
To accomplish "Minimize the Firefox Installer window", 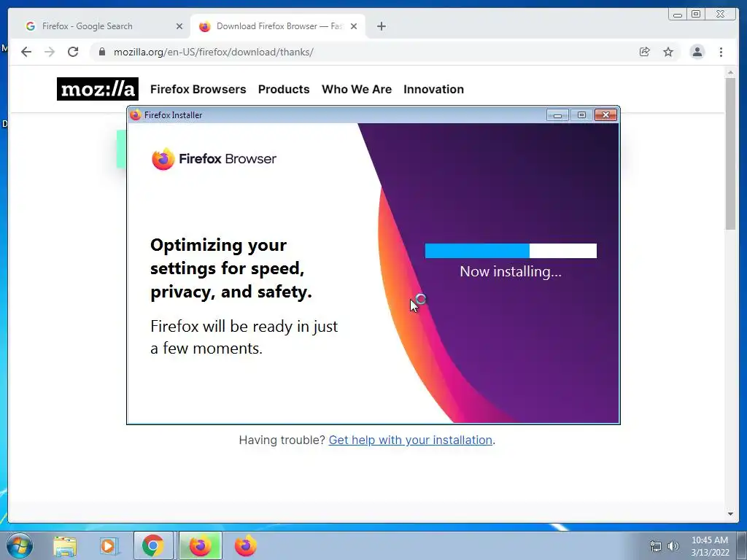I will [557, 114].
